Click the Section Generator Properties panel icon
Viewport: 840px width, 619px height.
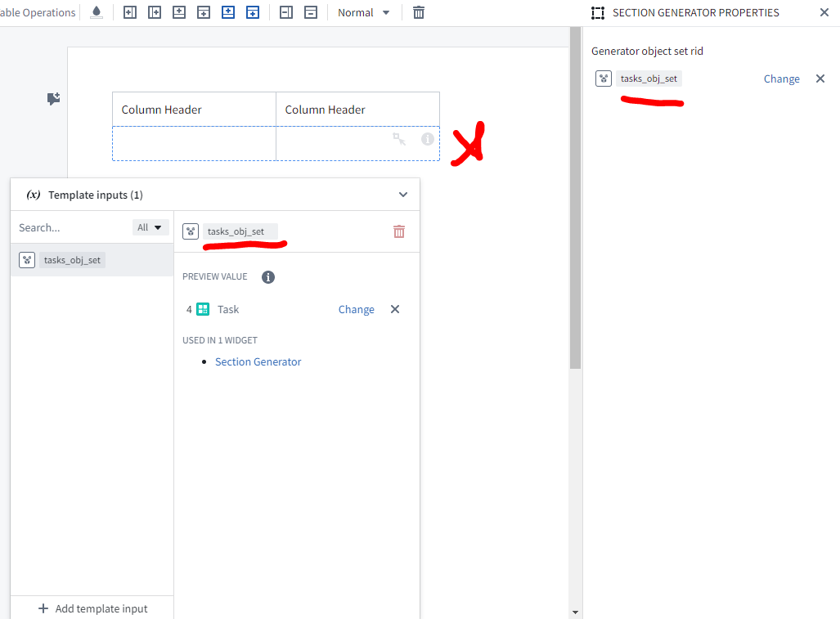point(598,13)
